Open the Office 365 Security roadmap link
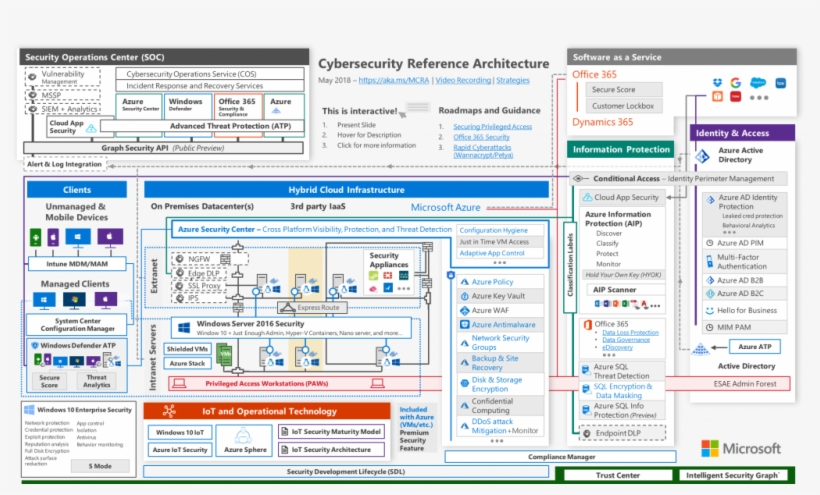Viewport: 820px width, 495px height. [481, 137]
